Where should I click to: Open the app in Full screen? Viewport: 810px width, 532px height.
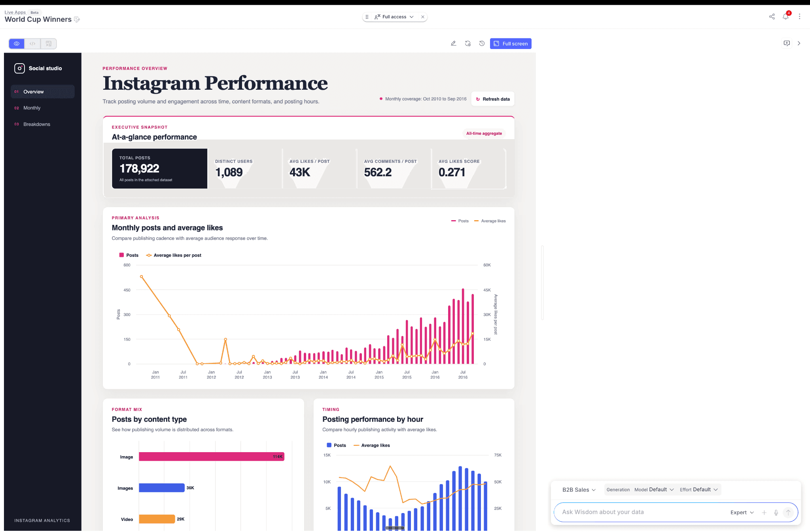511,43
